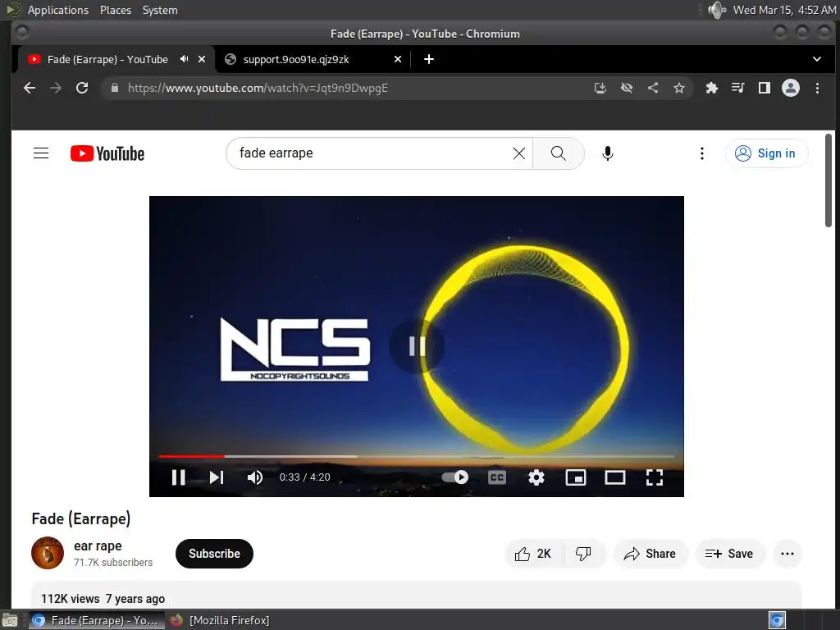Image resolution: width=840 pixels, height=630 pixels.
Task: Toggle the browser side panel
Action: pyautogui.click(x=765, y=88)
